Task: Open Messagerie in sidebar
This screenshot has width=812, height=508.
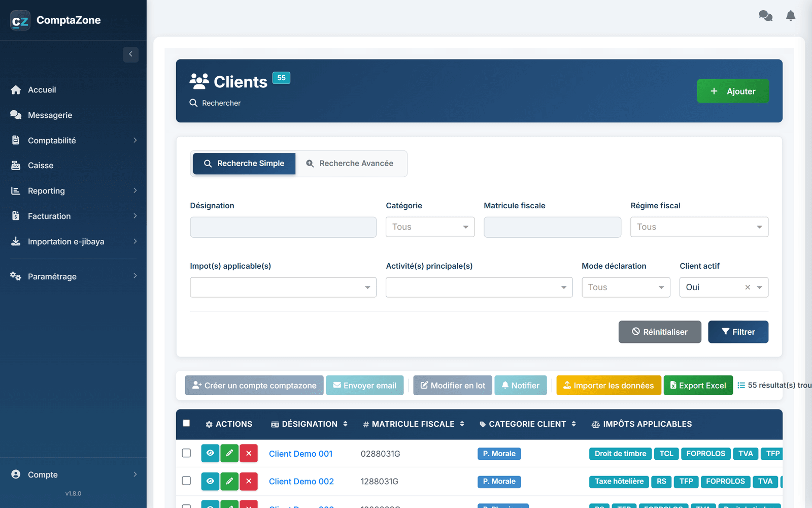Action: coord(73,115)
